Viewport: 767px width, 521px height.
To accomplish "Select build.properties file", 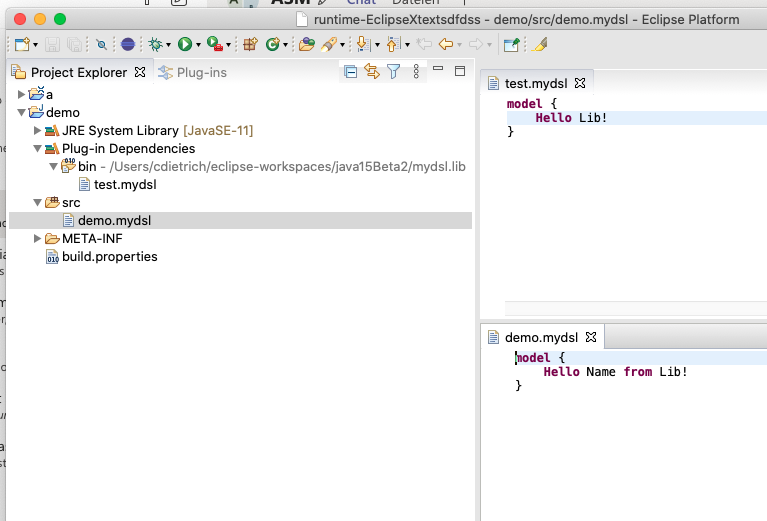I will [x=110, y=256].
